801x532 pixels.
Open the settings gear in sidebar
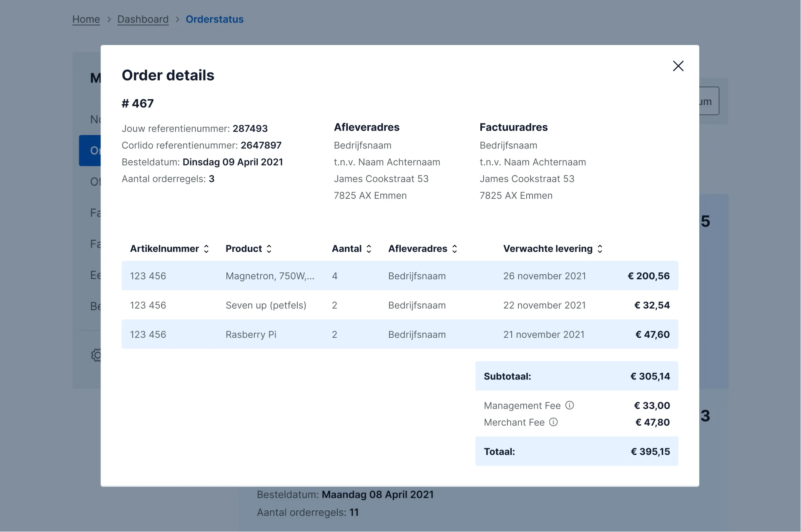pyautogui.click(x=96, y=355)
